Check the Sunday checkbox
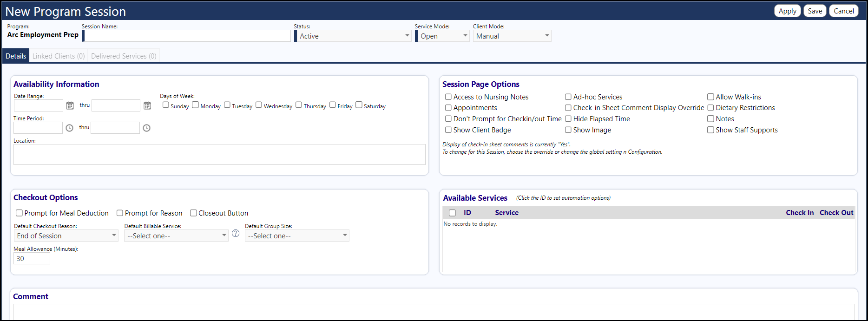Image resolution: width=868 pixels, height=321 pixels. tap(165, 105)
